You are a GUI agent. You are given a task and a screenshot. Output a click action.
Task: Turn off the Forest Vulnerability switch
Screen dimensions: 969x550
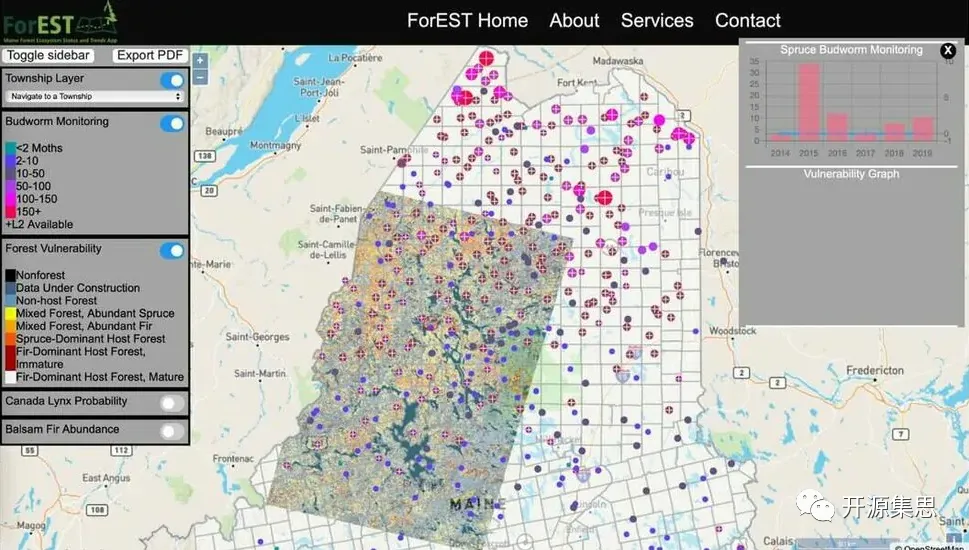[x=172, y=250]
